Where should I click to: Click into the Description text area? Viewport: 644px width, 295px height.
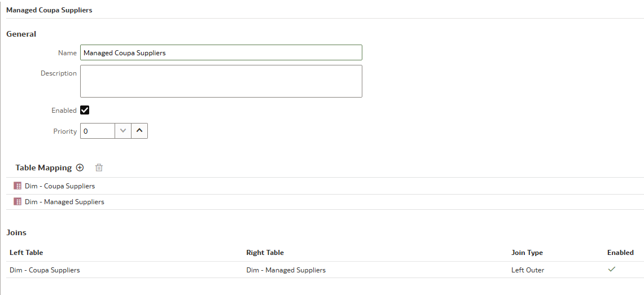(x=221, y=81)
